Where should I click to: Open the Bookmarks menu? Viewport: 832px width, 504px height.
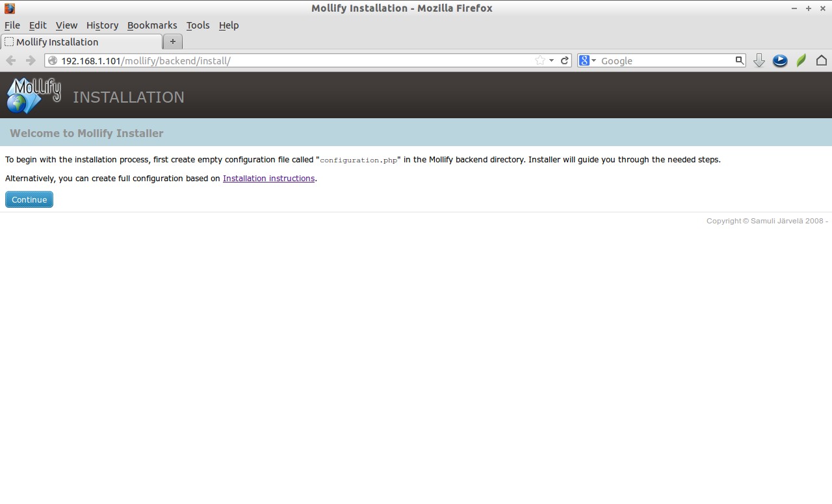pos(152,25)
